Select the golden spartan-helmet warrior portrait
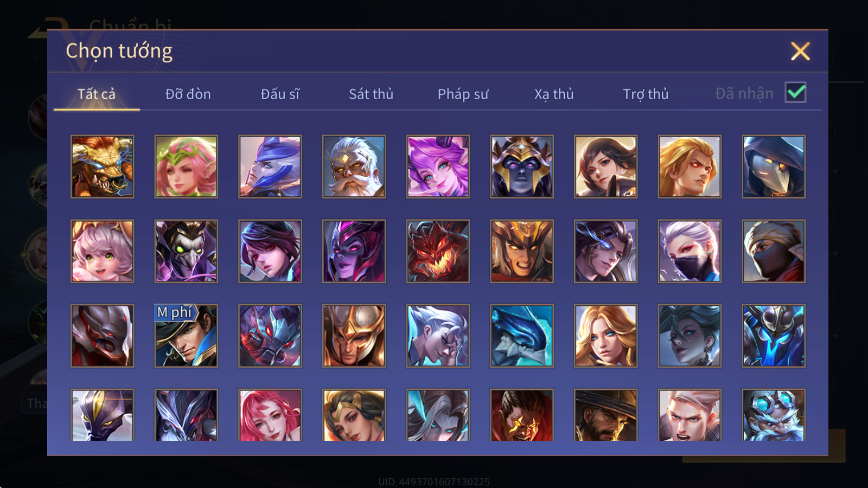 (x=354, y=336)
